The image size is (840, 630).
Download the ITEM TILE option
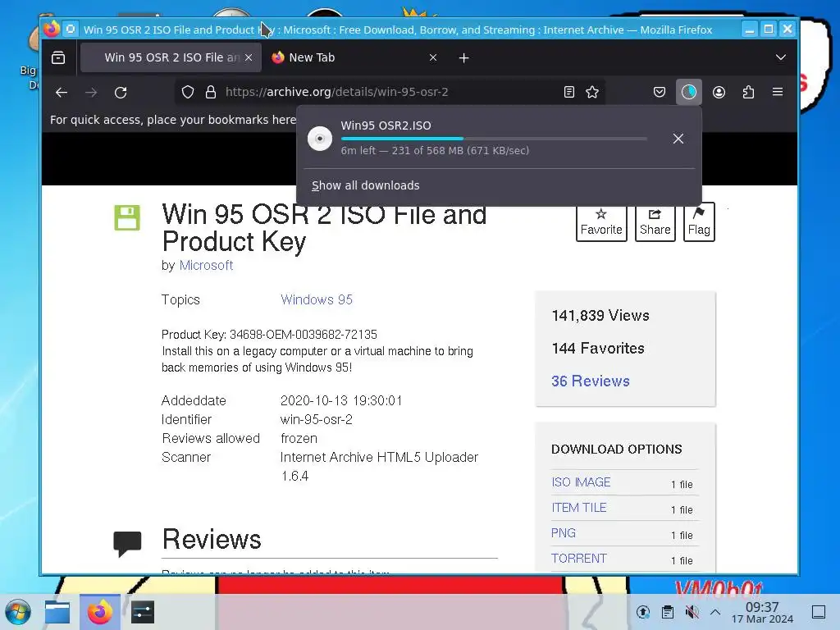[579, 507]
